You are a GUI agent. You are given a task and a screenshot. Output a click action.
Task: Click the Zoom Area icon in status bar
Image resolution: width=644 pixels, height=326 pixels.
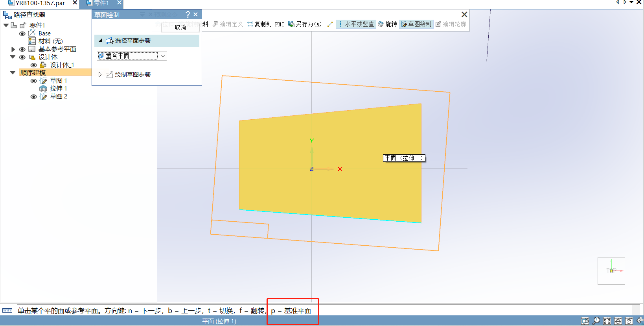pos(585,321)
